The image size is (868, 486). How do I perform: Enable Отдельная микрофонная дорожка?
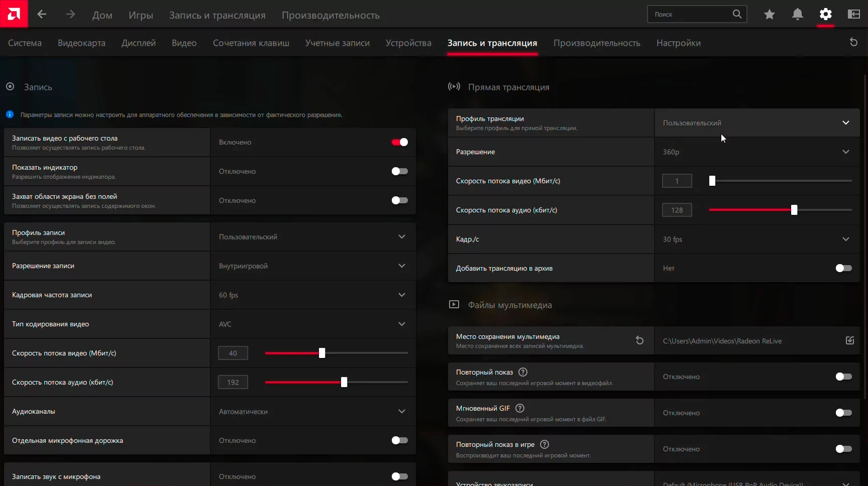tap(400, 440)
